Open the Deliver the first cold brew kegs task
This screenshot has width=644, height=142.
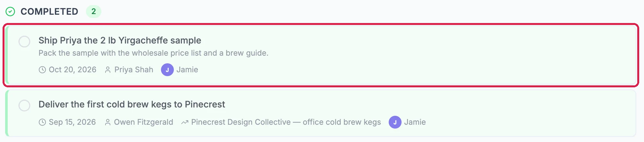(132, 104)
